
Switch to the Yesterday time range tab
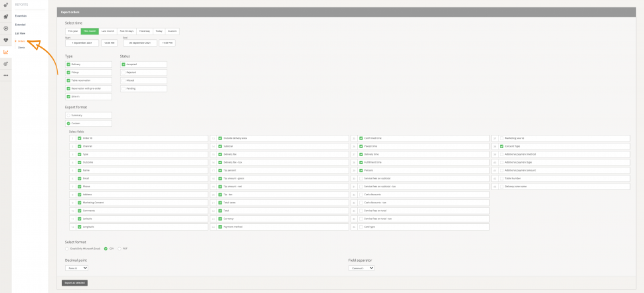click(144, 31)
